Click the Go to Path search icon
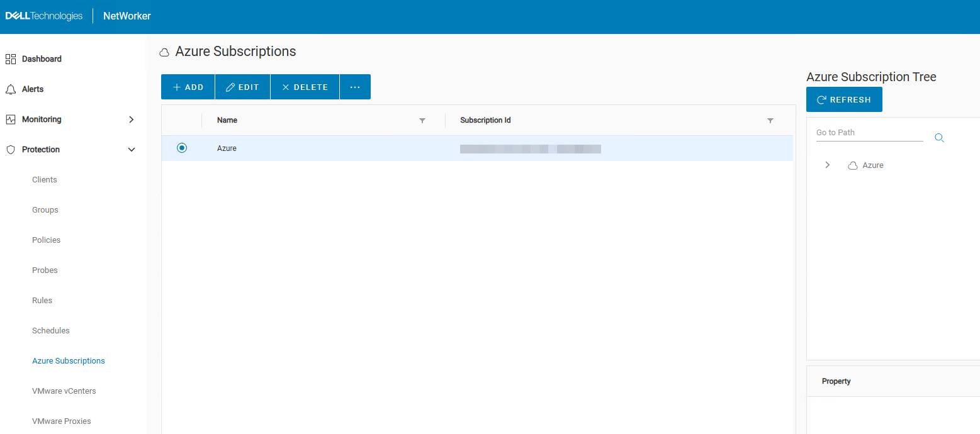 939,138
